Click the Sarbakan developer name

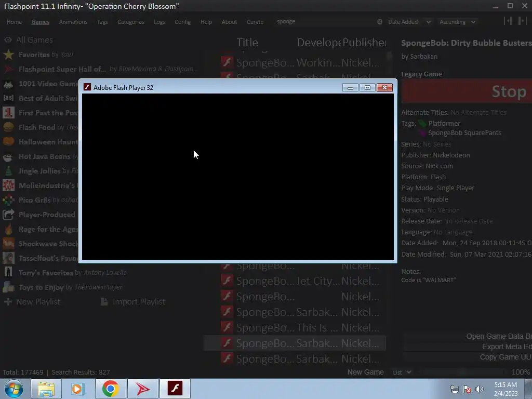tap(423, 56)
